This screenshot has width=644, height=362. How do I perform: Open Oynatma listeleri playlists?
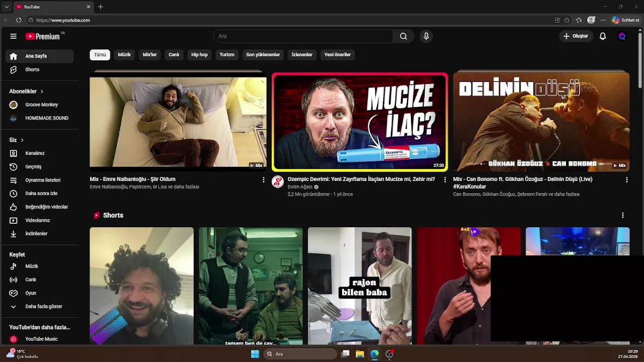tap(39, 180)
